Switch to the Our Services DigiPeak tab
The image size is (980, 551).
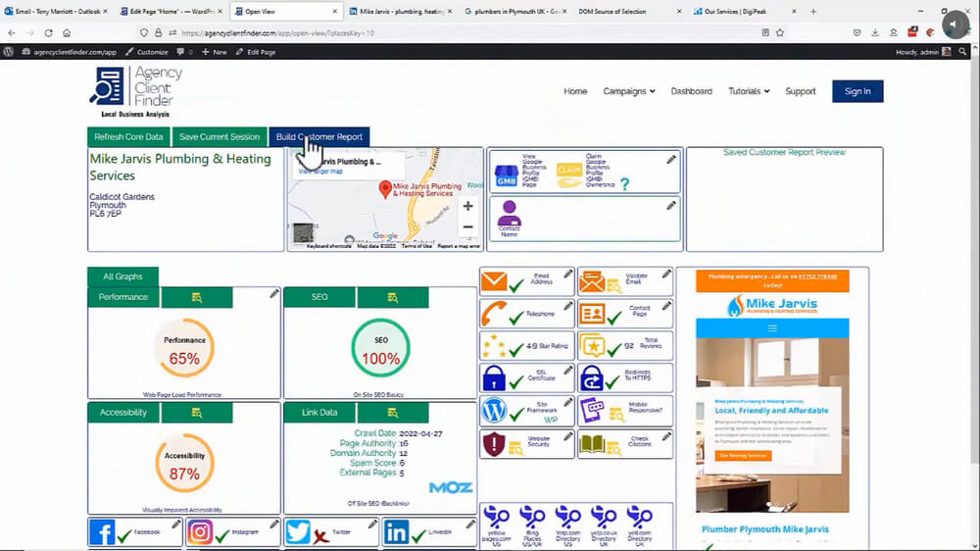pyautogui.click(x=744, y=11)
